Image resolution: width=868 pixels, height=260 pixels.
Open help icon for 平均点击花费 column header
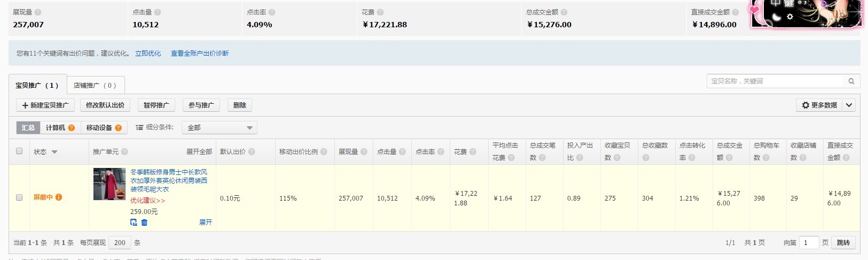(x=511, y=158)
